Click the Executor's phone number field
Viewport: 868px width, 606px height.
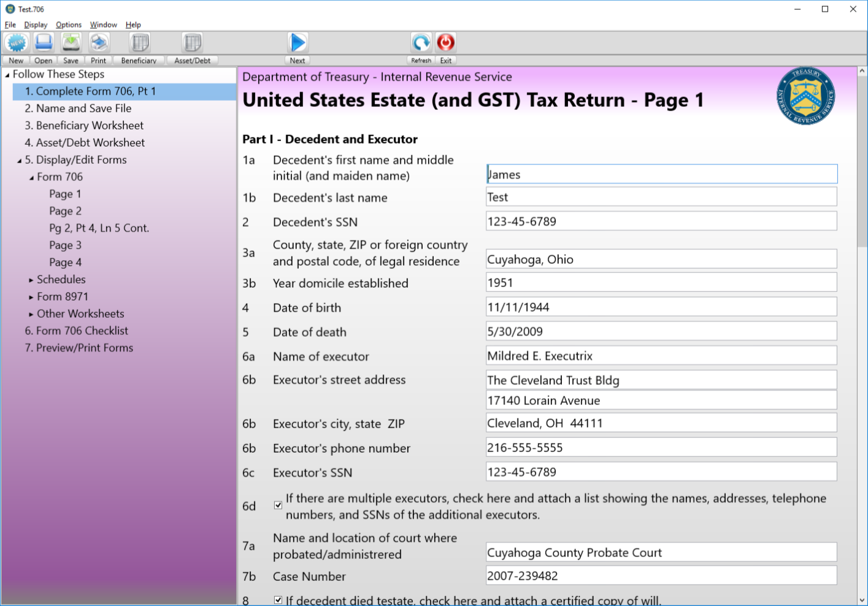[x=661, y=447]
